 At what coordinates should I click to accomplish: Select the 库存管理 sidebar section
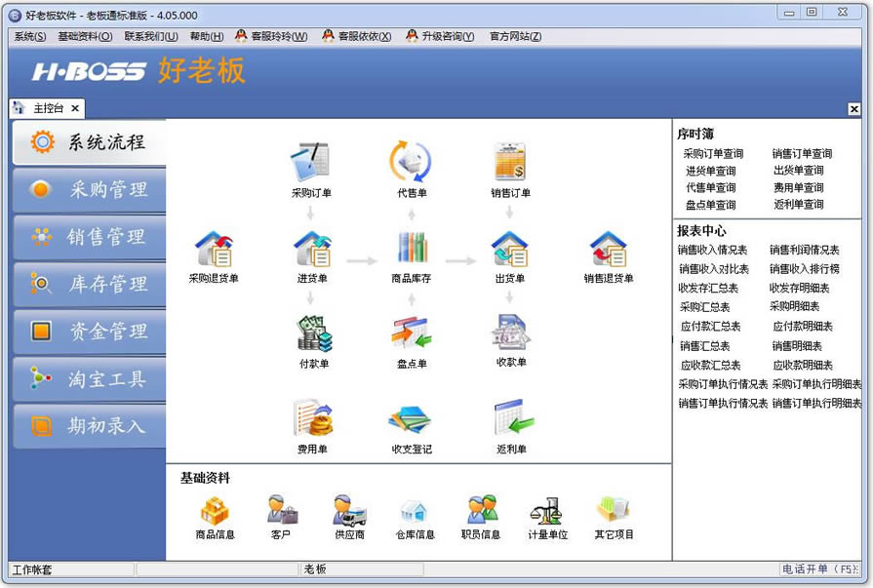pos(89,285)
